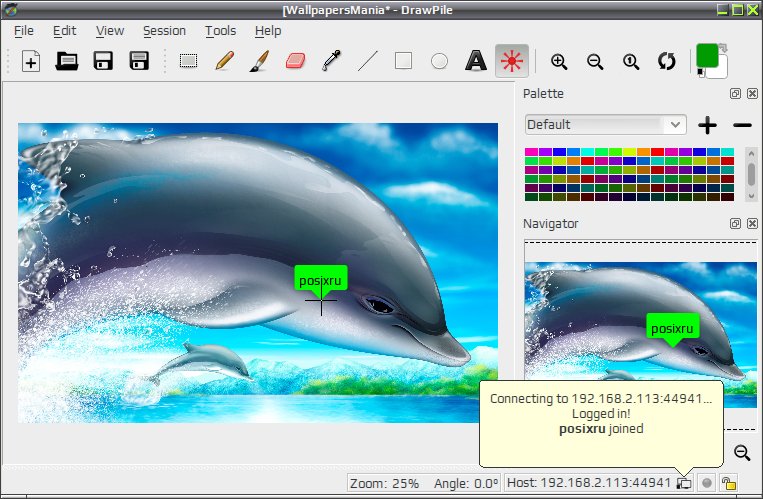The height and width of the screenshot is (499, 763).
Task: Save the drawing with the floppy disk icon
Action: pos(103,61)
